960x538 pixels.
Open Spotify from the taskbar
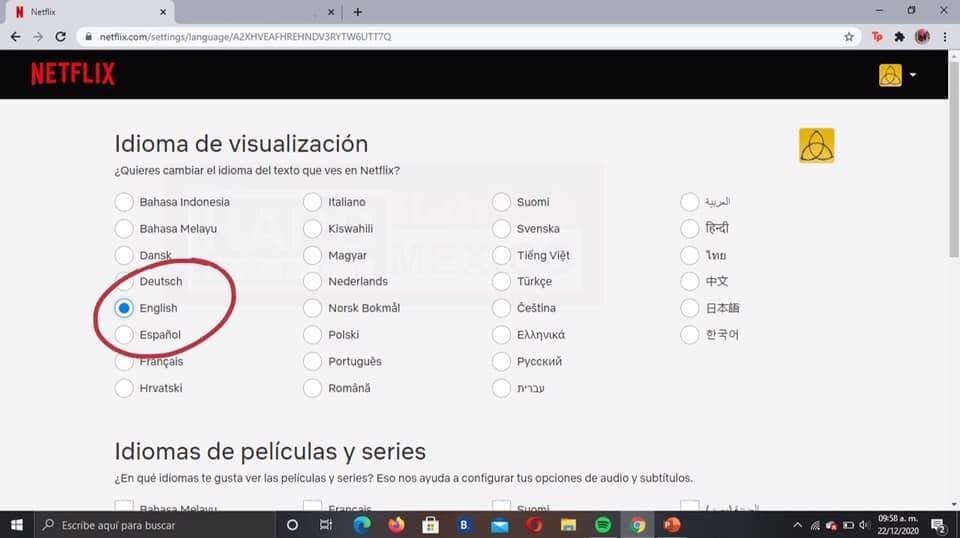click(603, 525)
